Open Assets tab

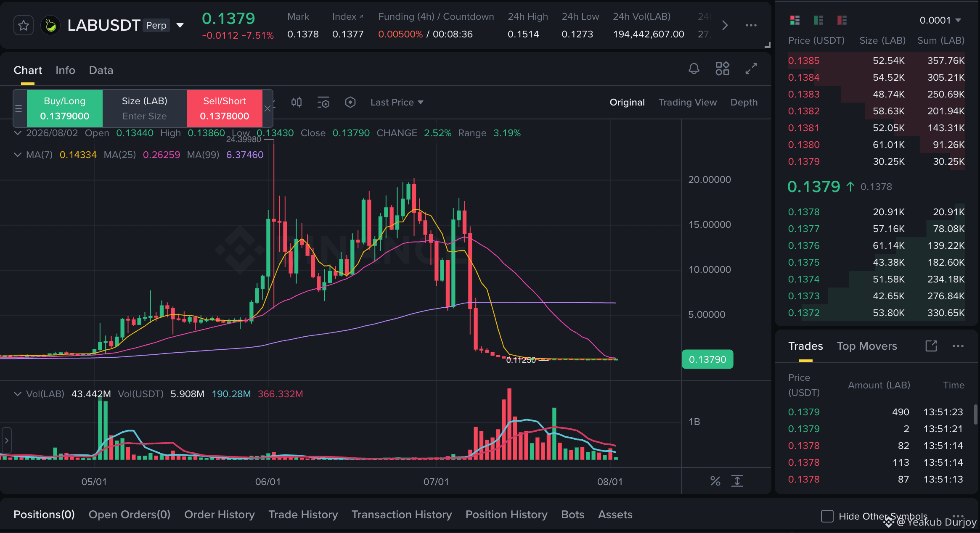[x=615, y=515]
